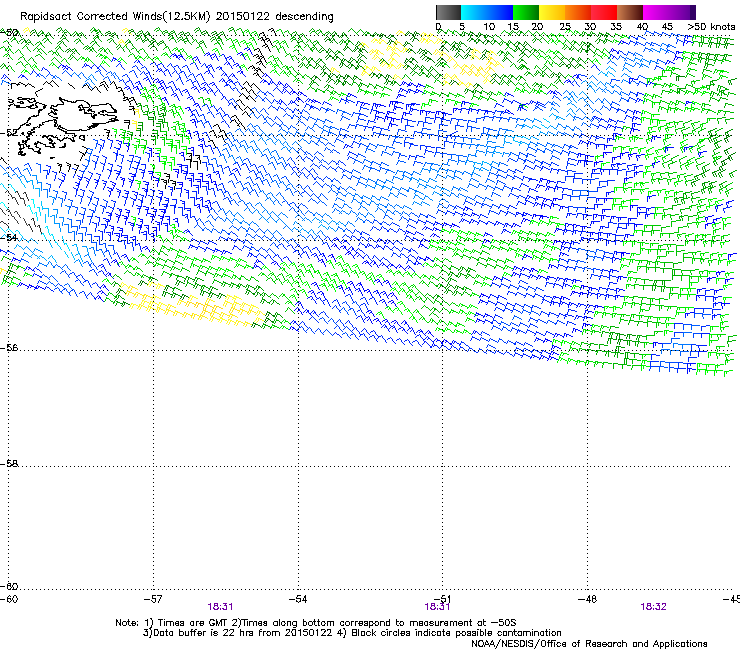Click the title 'Rapidscat Corrected Winds(12.5KM)'

pos(115,17)
